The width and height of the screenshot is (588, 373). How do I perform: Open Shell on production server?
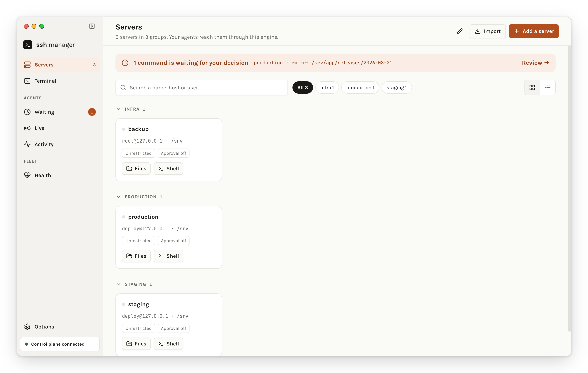[x=168, y=256]
